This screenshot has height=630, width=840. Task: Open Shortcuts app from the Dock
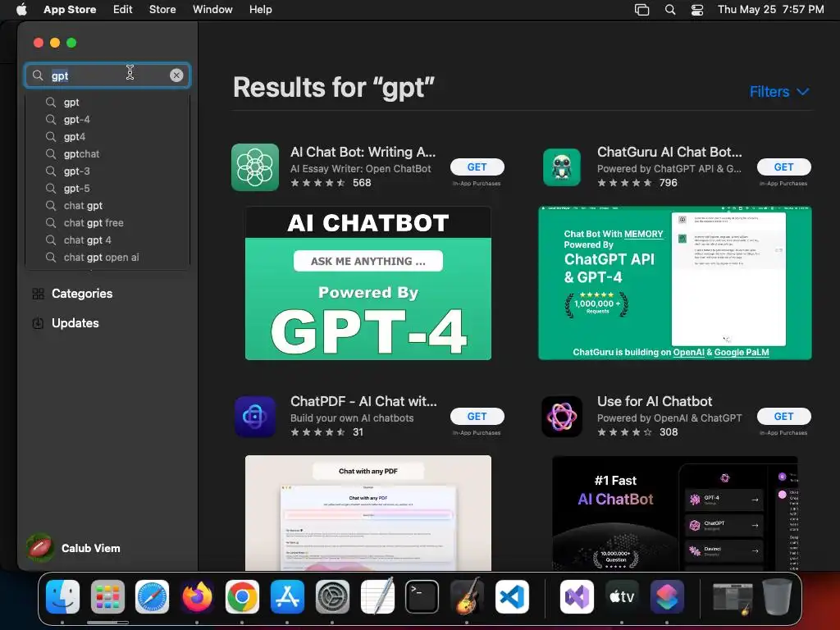click(x=667, y=597)
